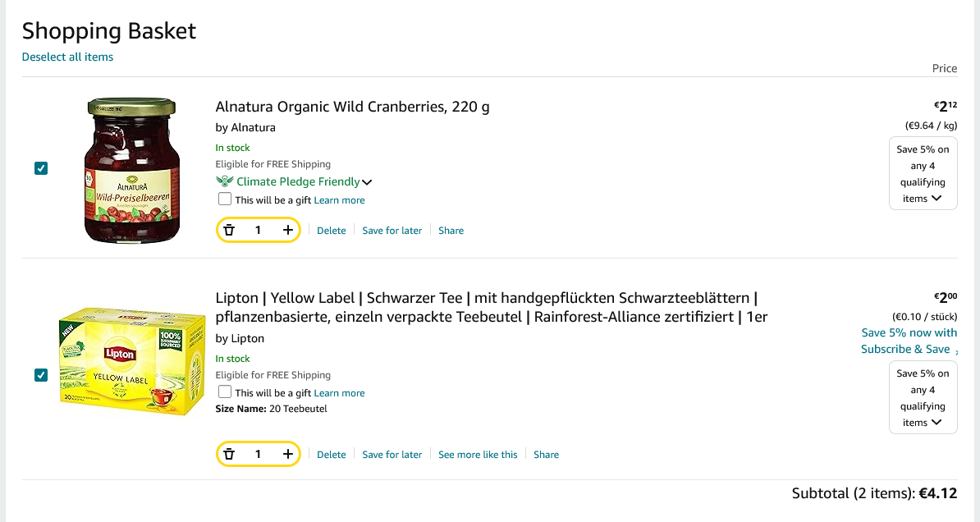Save the Lipton tea for later
Image resolution: width=980 pixels, height=522 pixels.
[x=392, y=455]
